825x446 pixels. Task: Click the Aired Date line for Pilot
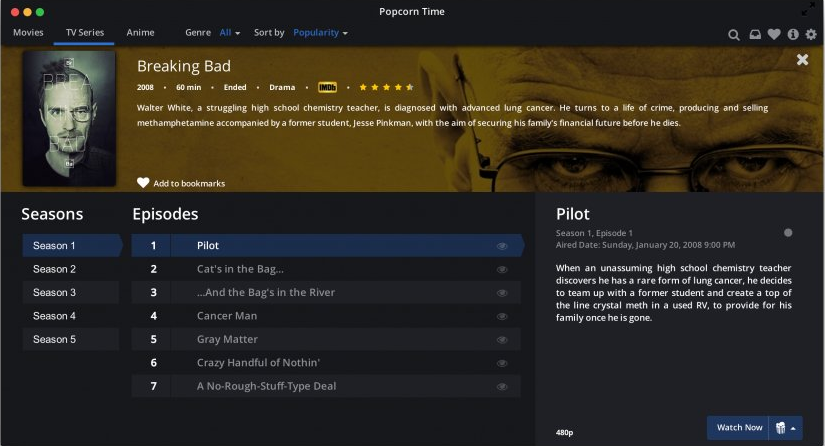click(645, 245)
